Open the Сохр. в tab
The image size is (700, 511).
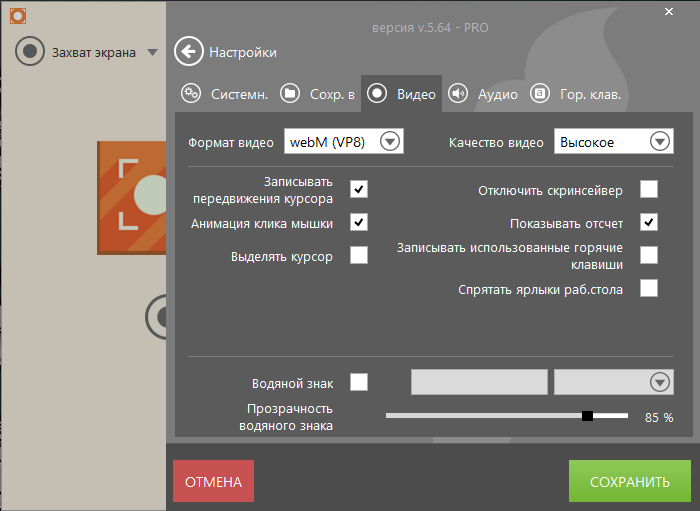pyautogui.click(x=317, y=94)
